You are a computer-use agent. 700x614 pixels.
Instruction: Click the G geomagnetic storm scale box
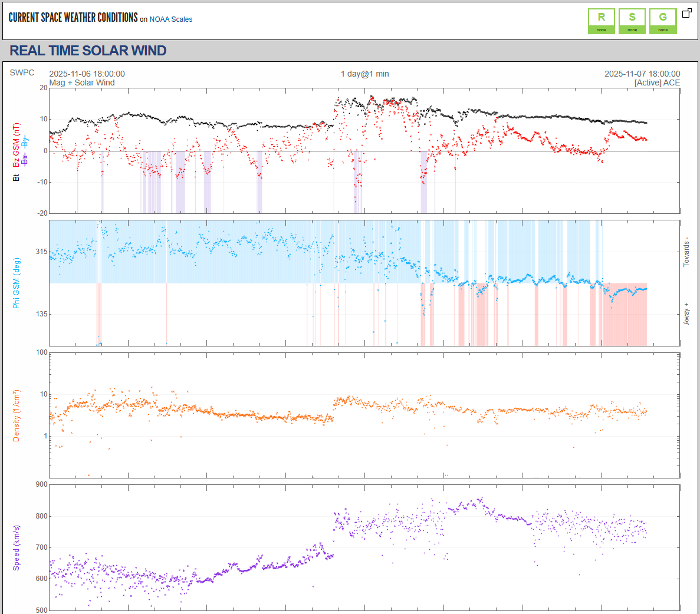663,21
